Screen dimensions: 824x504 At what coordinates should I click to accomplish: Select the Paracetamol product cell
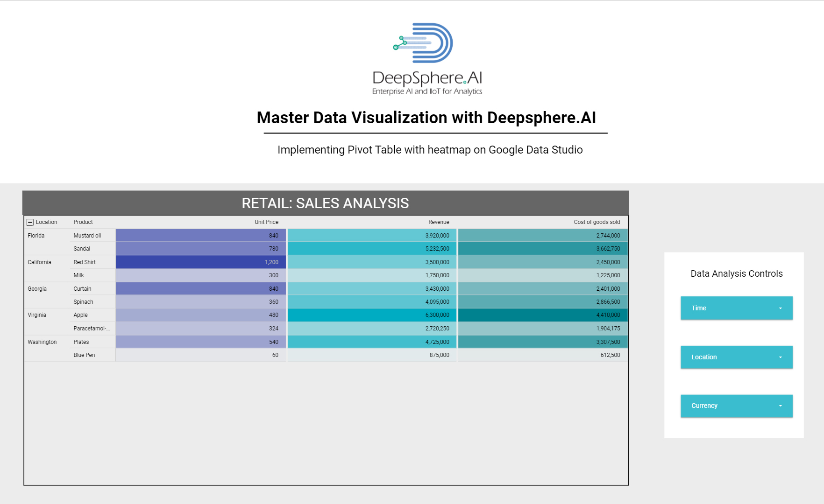(x=92, y=329)
